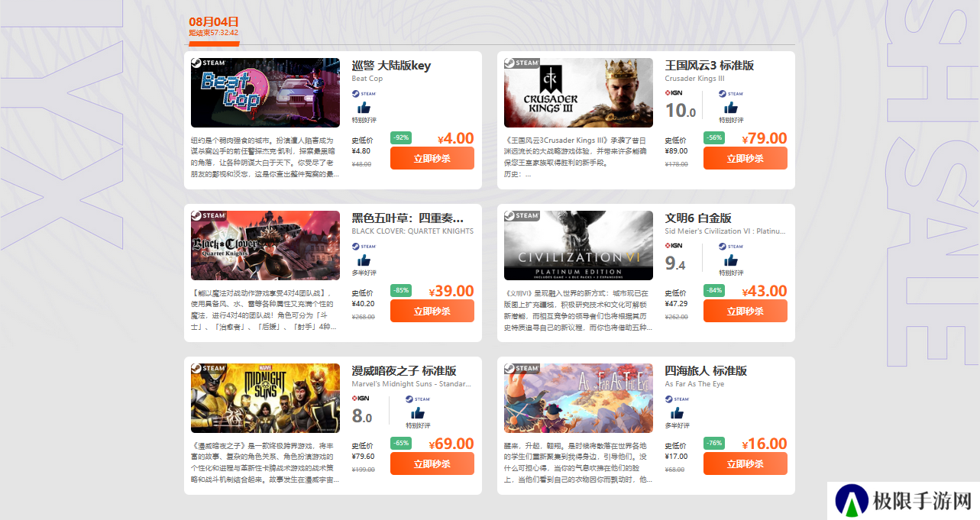The width and height of the screenshot is (980, 520).
Task: Click the IGN logo on 王国风云3 card
Action: (x=674, y=93)
